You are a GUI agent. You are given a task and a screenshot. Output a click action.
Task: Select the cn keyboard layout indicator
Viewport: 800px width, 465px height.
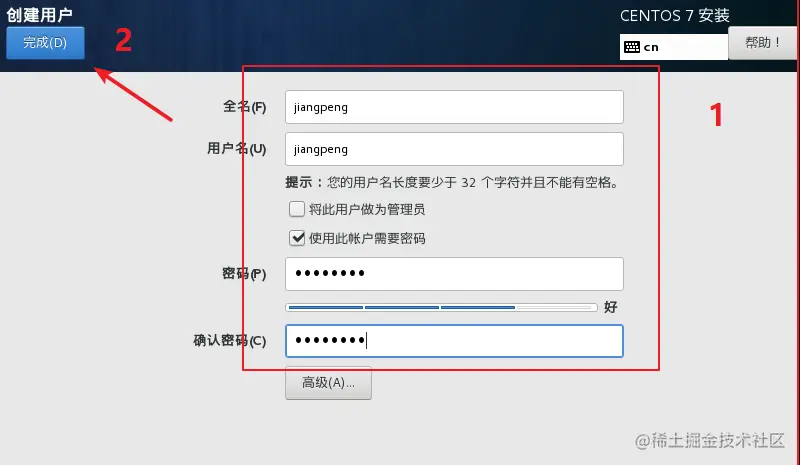click(651, 47)
